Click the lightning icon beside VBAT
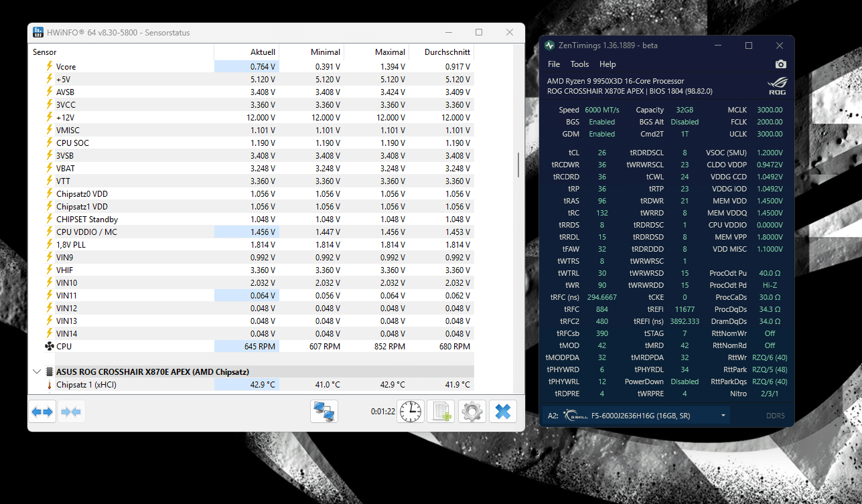 pos(49,168)
